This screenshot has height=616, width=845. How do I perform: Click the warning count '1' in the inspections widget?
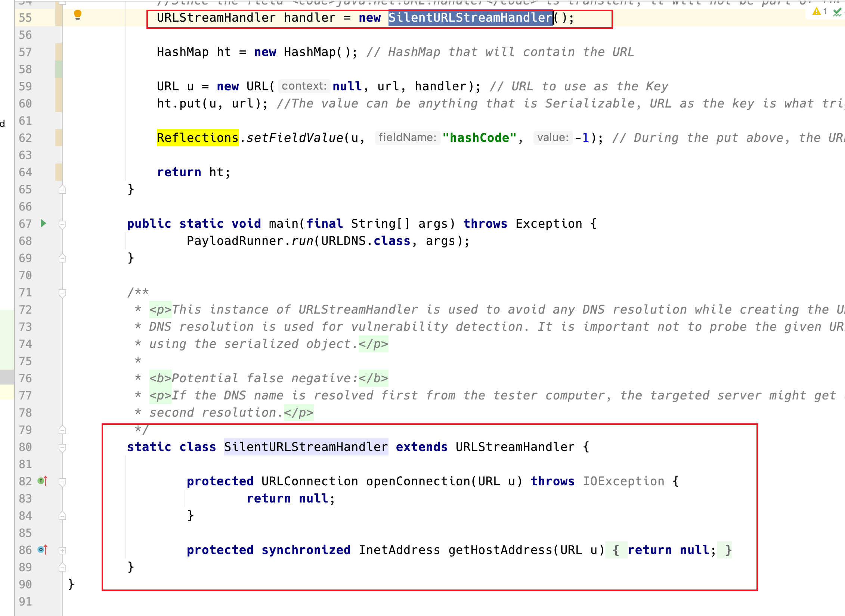coord(825,12)
